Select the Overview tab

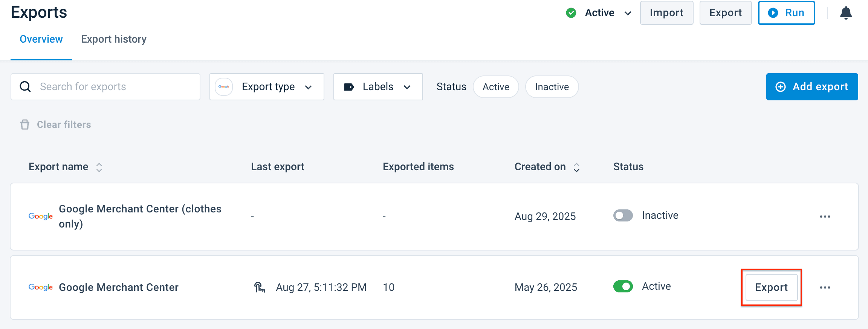(x=41, y=39)
